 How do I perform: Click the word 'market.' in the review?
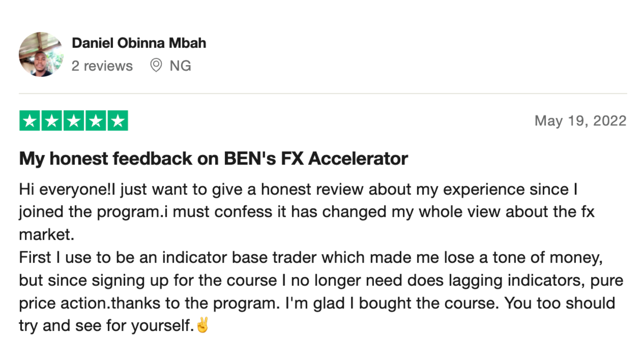coord(47,235)
